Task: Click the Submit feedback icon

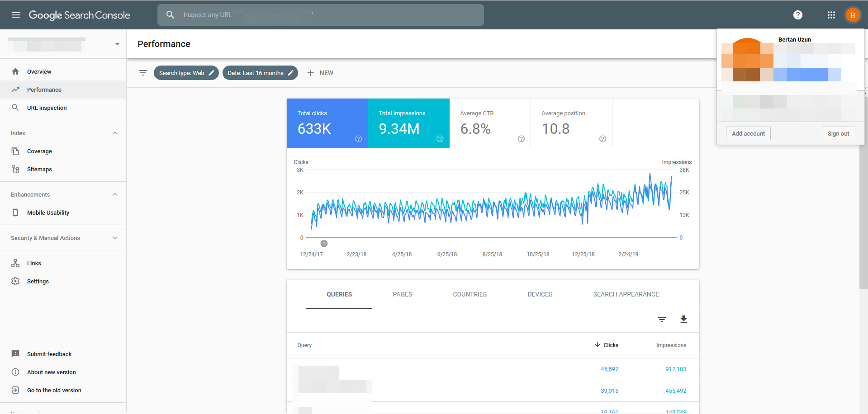Action: point(15,354)
